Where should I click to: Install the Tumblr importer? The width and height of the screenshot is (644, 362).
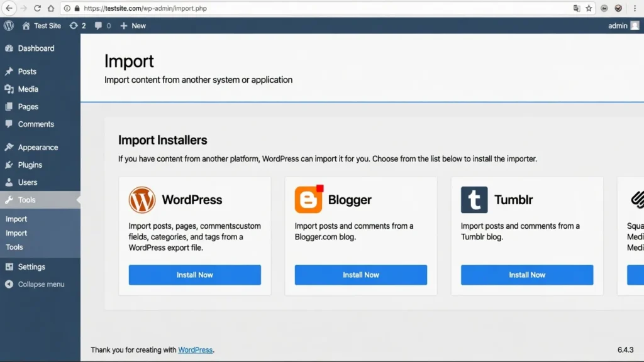coord(527,275)
